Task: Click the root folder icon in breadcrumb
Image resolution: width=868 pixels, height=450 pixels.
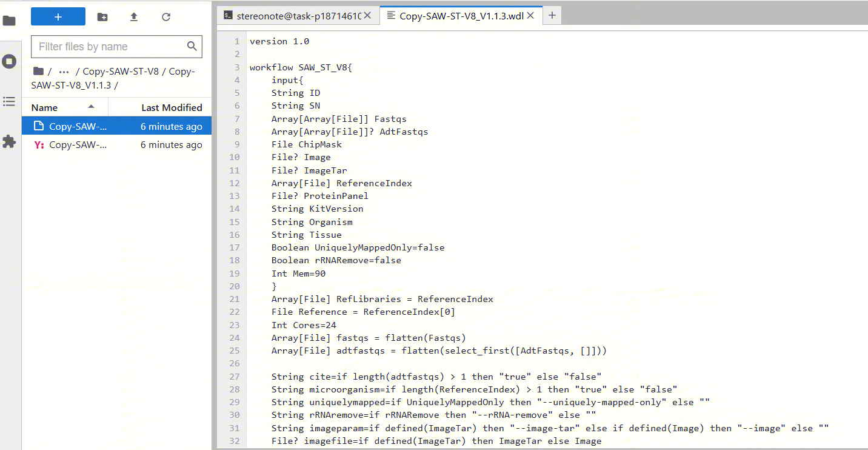Action: (x=38, y=71)
